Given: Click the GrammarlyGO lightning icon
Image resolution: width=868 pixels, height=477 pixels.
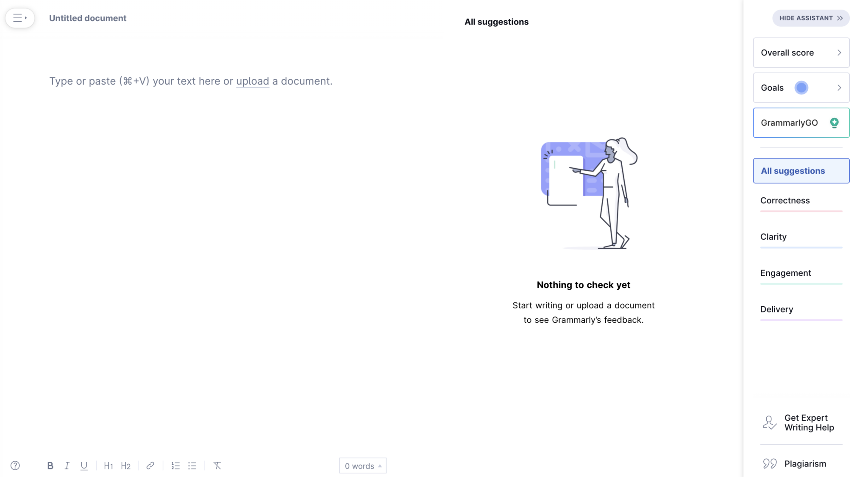Looking at the screenshot, I should (835, 122).
